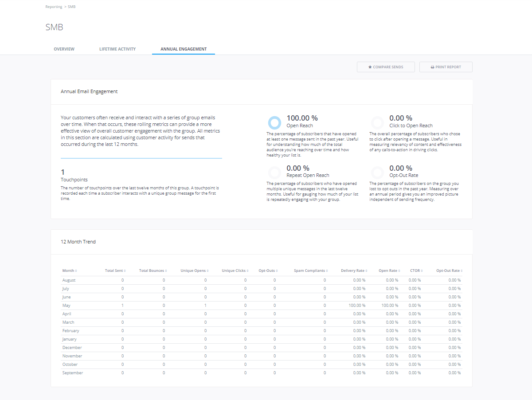Sort table by Unique Opens column
This screenshot has width=532, height=400.
click(x=195, y=271)
